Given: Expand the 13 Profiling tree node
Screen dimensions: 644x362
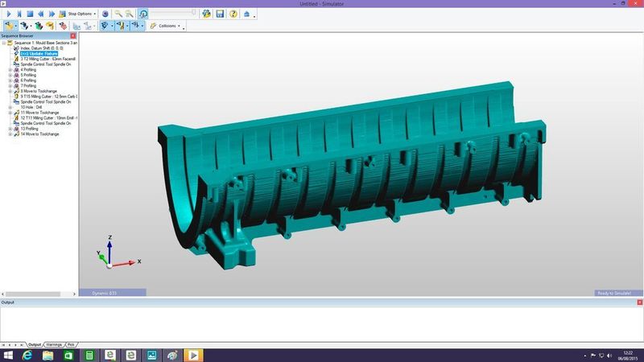Looking at the screenshot, I should [x=10, y=129].
